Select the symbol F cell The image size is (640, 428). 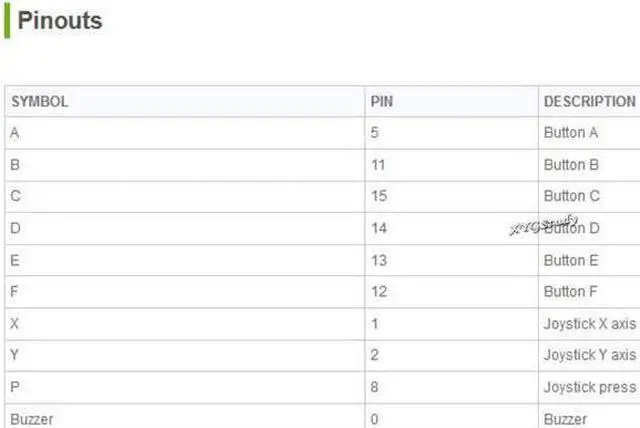(185, 292)
